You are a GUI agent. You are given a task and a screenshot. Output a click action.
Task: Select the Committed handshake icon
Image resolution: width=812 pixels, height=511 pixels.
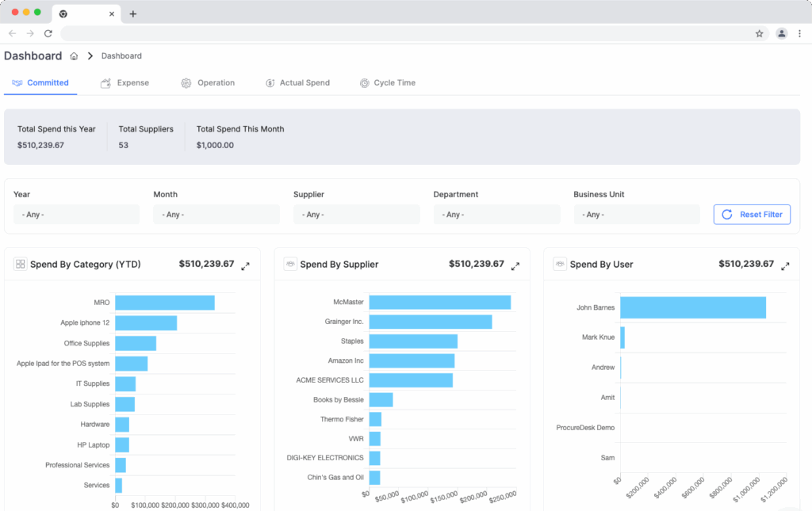(x=17, y=82)
